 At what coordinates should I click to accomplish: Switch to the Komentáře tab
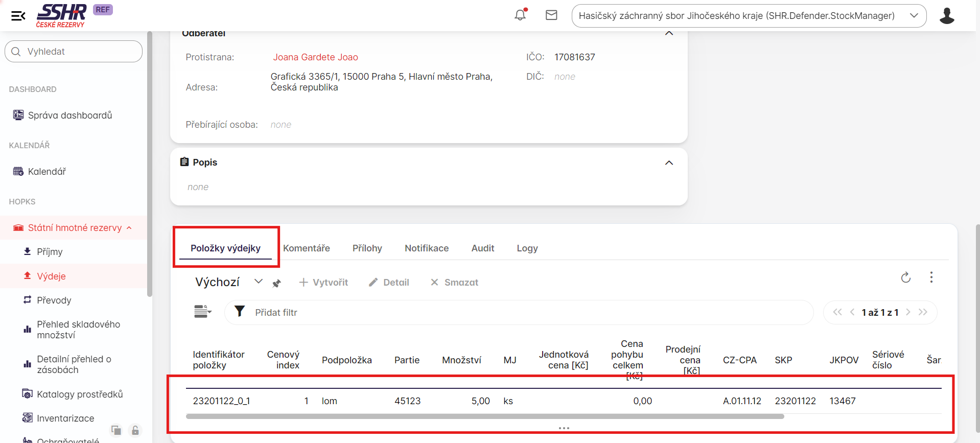pyautogui.click(x=307, y=248)
